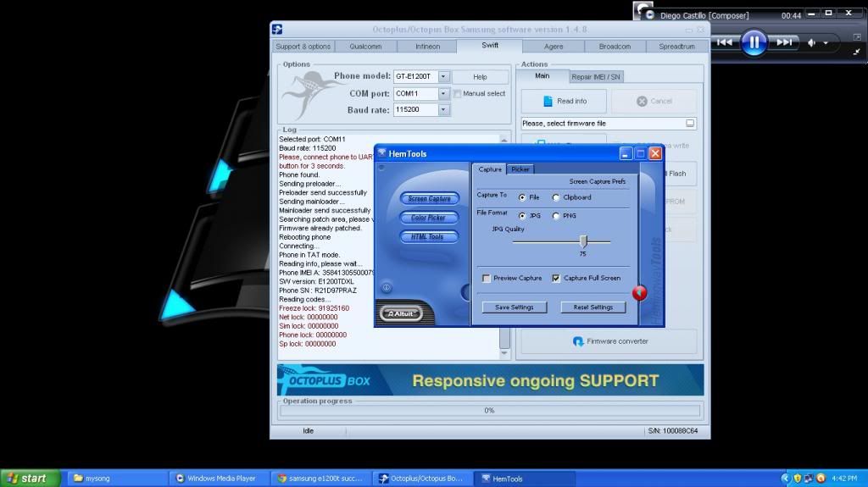
Task: Select the File capture radio button
Action: pos(522,197)
